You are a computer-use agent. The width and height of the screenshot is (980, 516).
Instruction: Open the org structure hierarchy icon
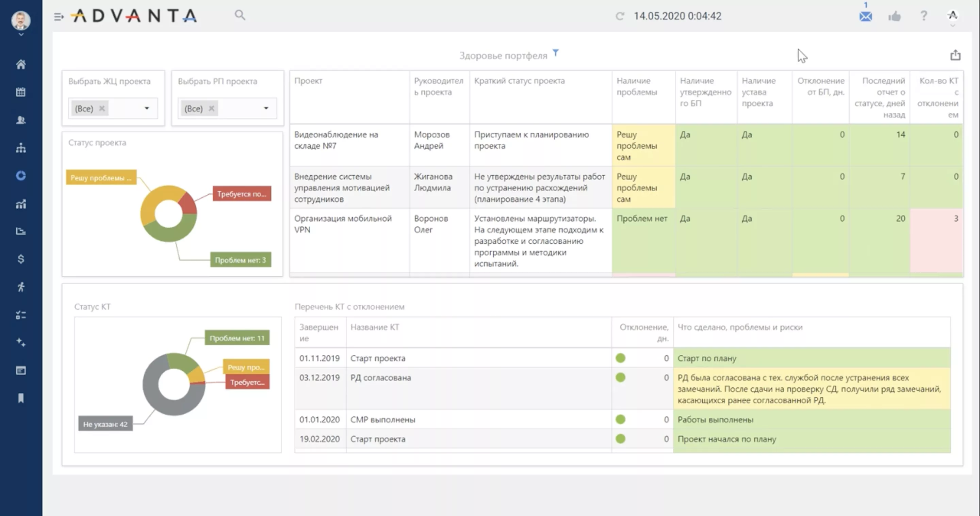click(x=21, y=148)
